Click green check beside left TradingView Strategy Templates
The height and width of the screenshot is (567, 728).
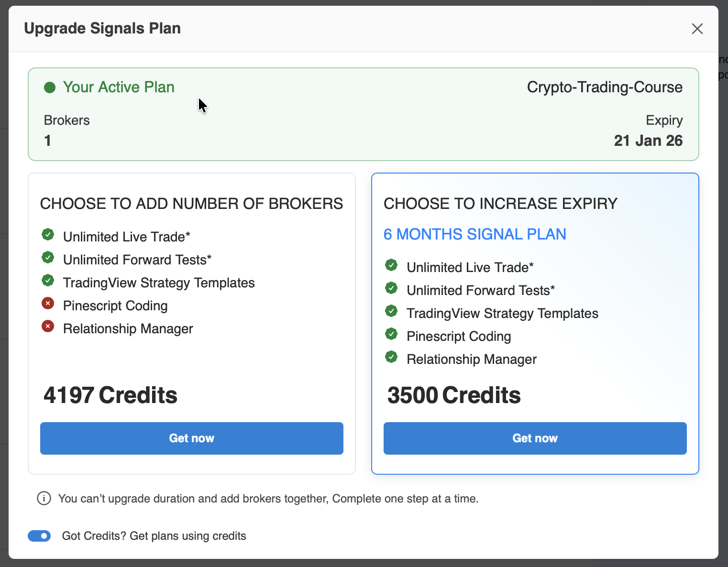tap(48, 280)
